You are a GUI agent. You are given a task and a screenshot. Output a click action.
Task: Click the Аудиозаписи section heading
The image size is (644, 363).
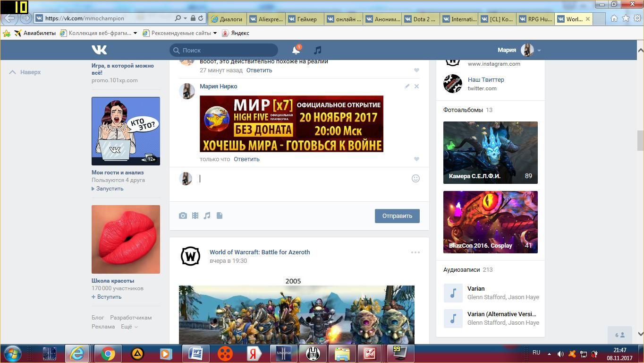pos(461,270)
